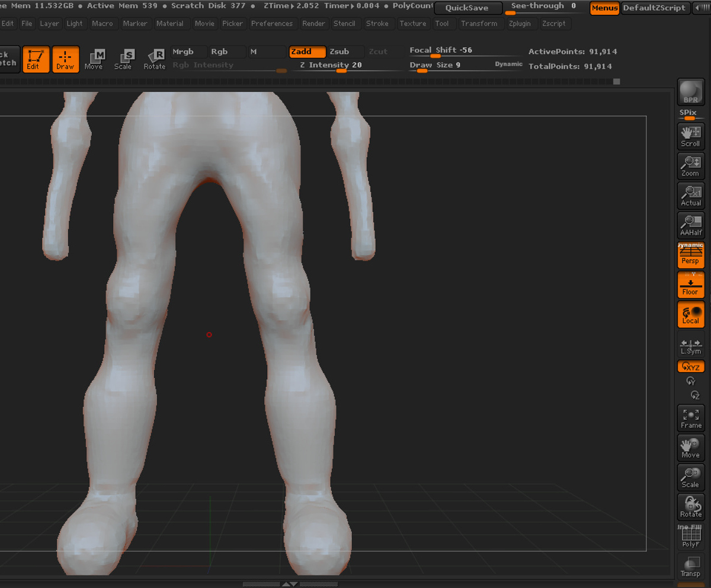Disable Local rotation mode
Image resolution: width=711 pixels, height=588 pixels.
(x=690, y=314)
